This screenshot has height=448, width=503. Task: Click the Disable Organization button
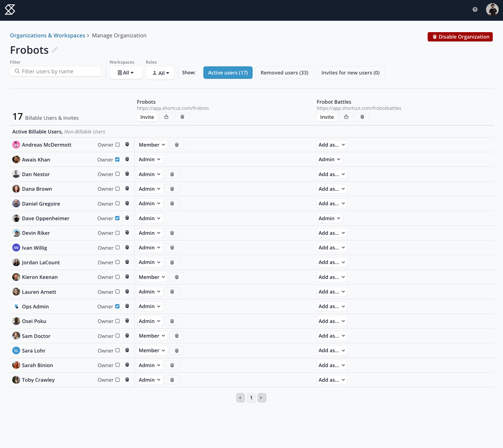[x=460, y=37]
